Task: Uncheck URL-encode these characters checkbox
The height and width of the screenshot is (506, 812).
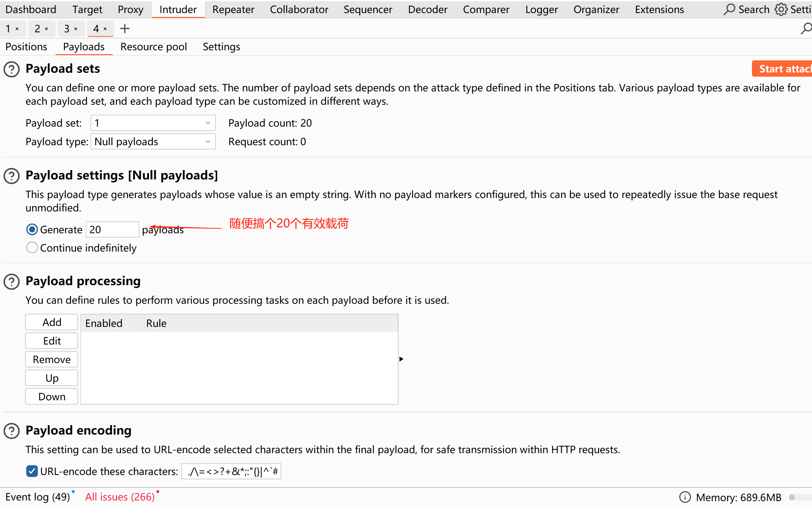Action: point(32,471)
